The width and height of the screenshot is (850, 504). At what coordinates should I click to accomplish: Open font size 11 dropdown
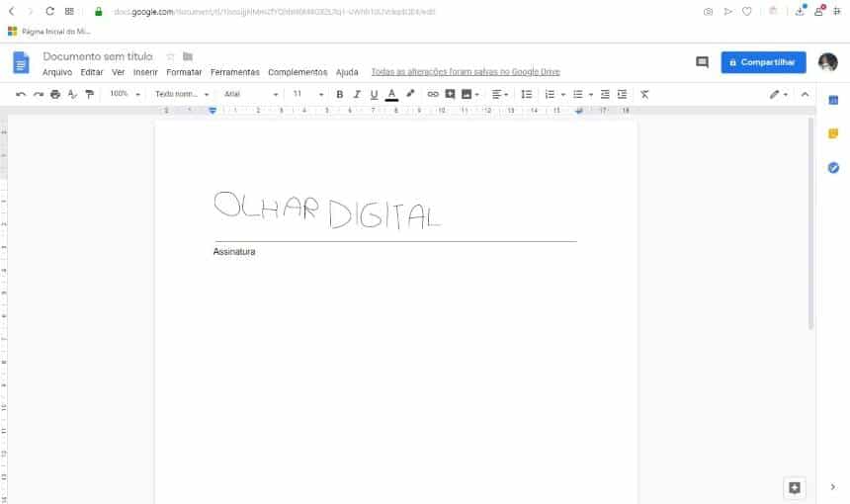point(308,94)
